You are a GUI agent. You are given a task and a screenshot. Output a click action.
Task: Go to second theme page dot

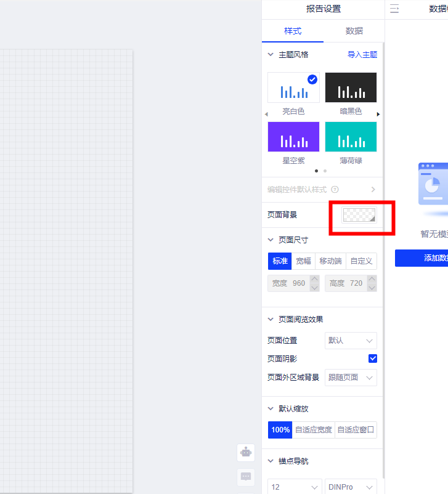[325, 171]
